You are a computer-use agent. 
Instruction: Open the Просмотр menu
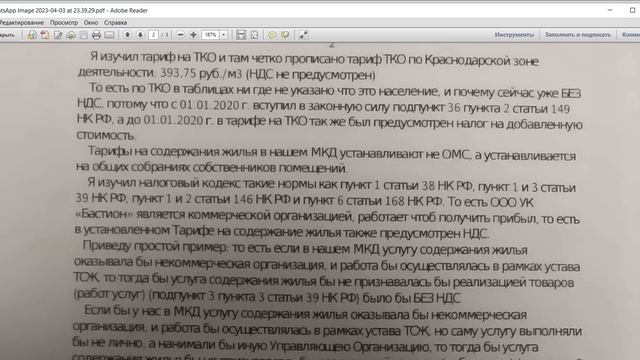(64, 23)
